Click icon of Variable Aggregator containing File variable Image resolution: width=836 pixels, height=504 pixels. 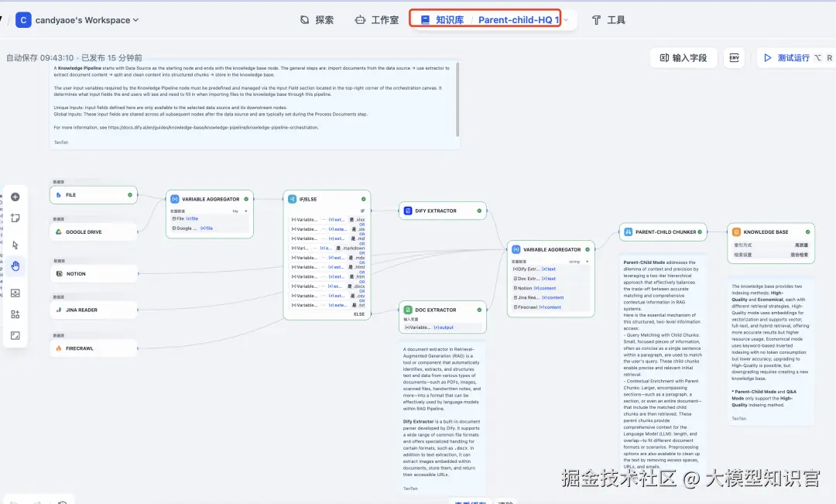175,199
